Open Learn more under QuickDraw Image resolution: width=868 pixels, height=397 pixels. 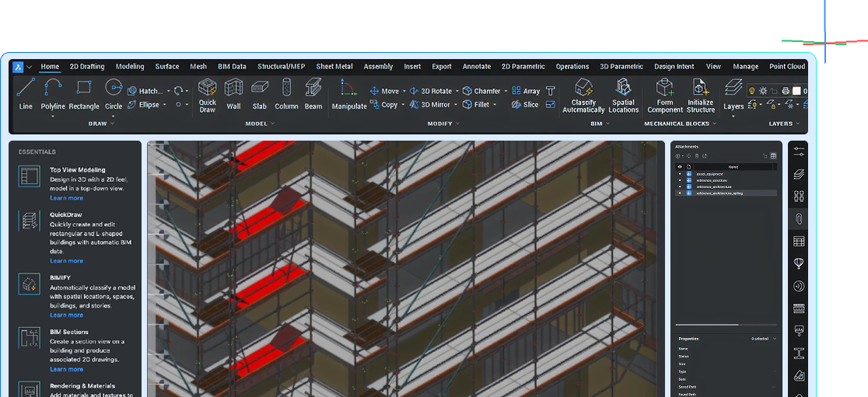tap(66, 261)
